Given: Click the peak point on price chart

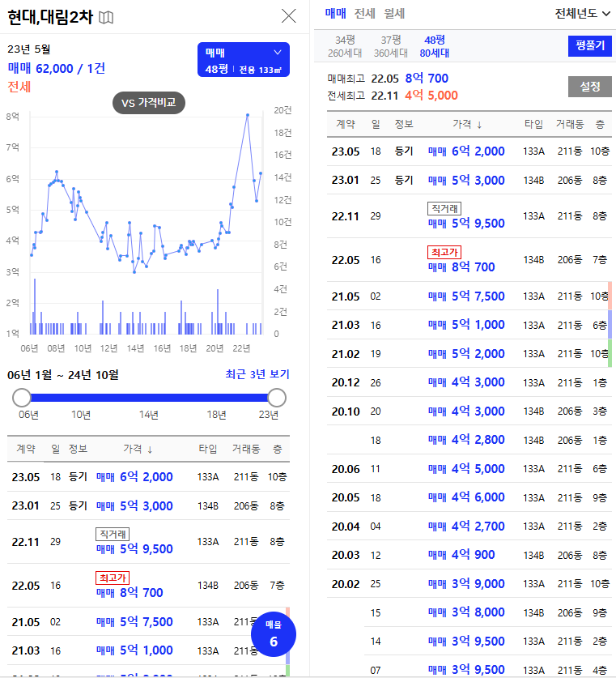Looking at the screenshot, I should tap(248, 115).
